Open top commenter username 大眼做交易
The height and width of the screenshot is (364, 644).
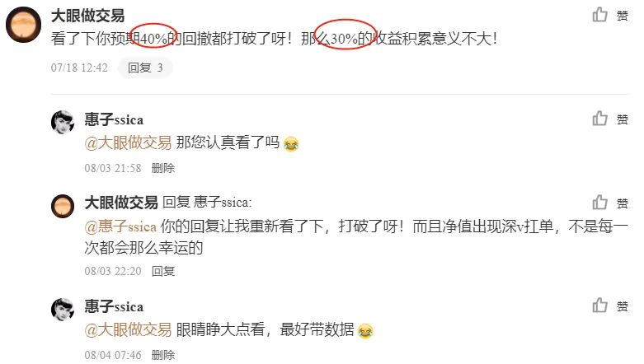point(87,16)
